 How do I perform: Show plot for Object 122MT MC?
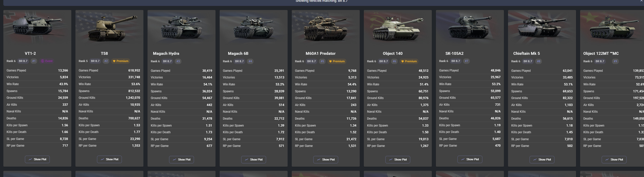(x=614, y=160)
